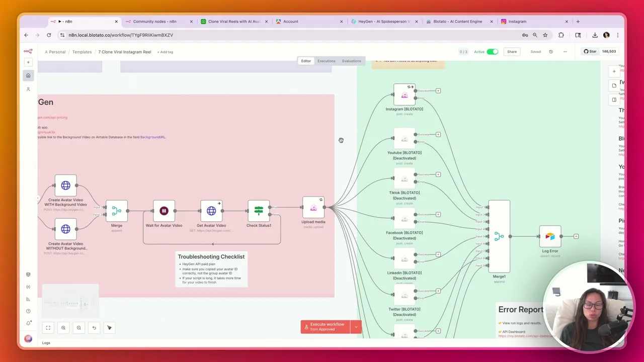The image size is (644, 362).
Task: Open Execute workflow trigger dropdown arrow
Action: click(x=356, y=327)
